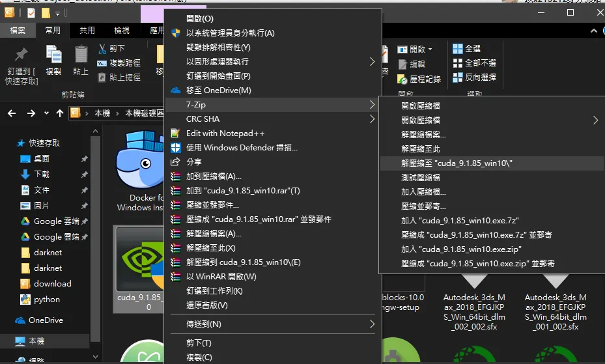Click the History icon 歷程記錄
The width and height of the screenshot is (605, 364).
[402, 79]
